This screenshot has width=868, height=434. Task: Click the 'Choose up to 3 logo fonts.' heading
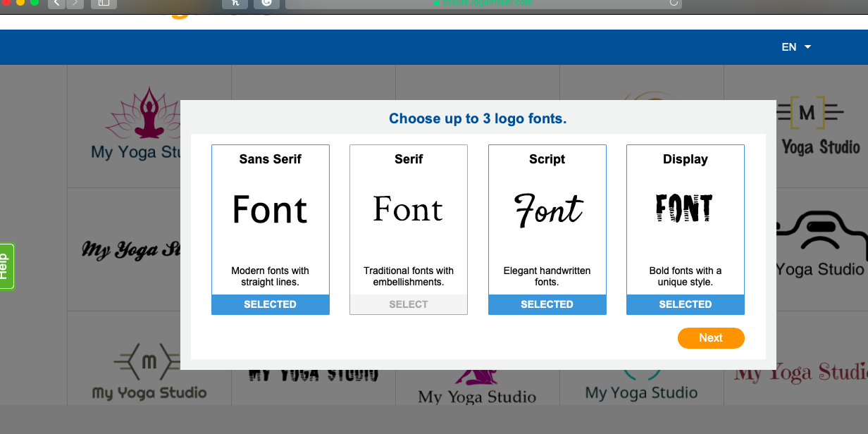pos(478,118)
